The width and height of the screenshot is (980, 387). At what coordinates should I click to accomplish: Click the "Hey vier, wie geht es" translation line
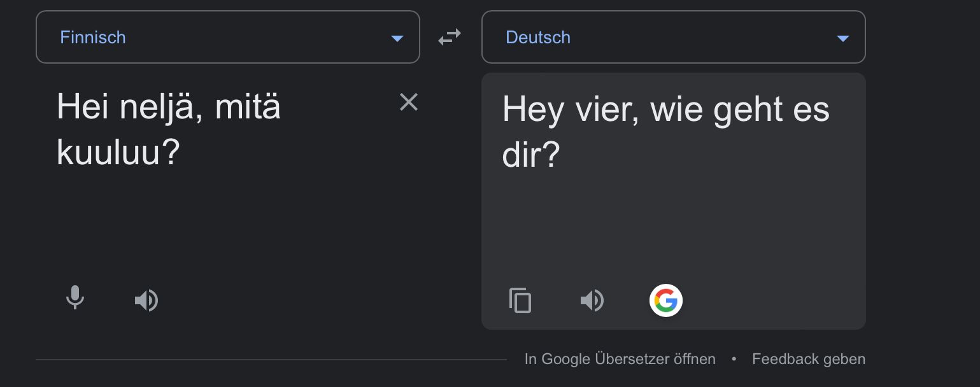(666, 109)
